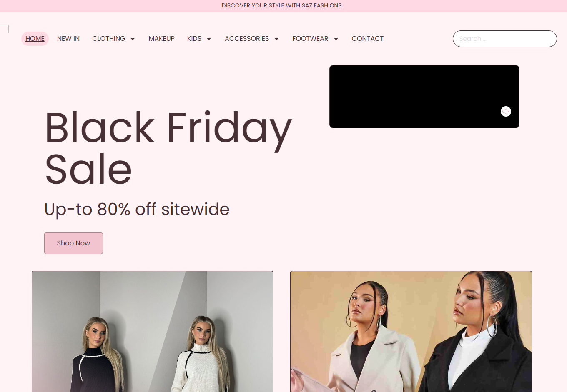Expand the Accessories dropdown arrow

coord(276,39)
